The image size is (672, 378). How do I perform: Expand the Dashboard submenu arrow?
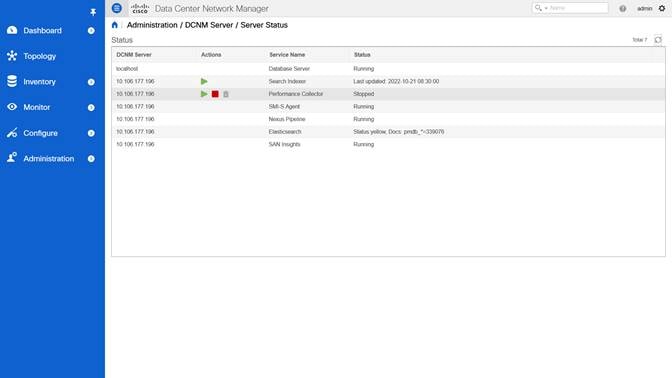[91, 30]
